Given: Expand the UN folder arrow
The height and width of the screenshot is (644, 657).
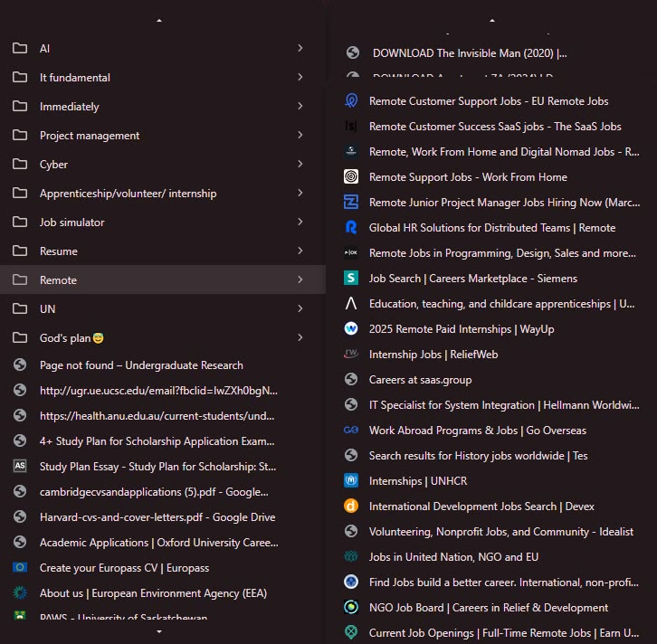Looking at the screenshot, I should pos(300,308).
